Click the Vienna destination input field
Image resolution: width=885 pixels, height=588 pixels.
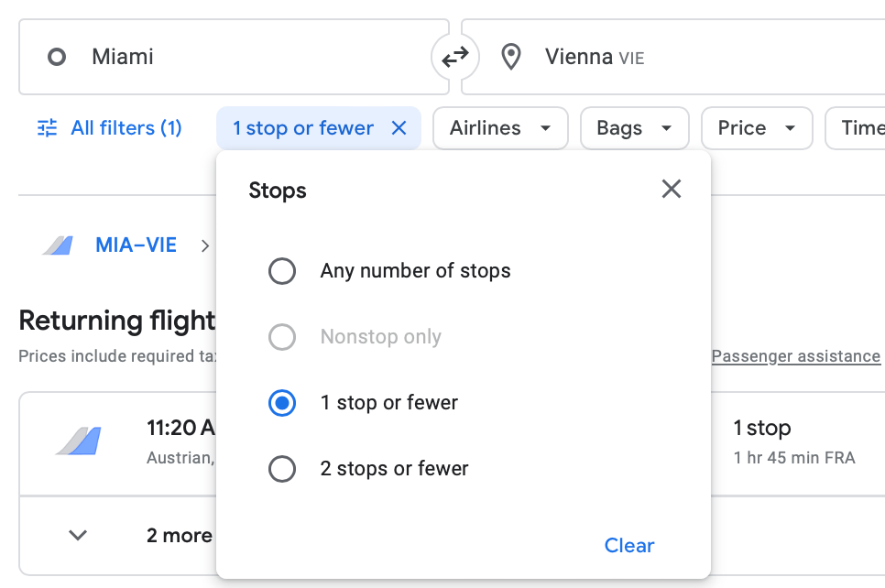point(696,57)
